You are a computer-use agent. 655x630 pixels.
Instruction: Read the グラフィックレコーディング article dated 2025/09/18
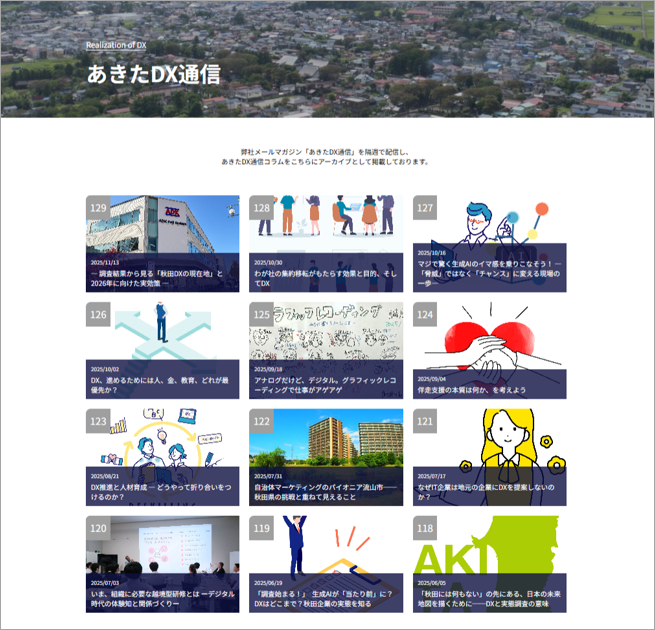coord(326,385)
